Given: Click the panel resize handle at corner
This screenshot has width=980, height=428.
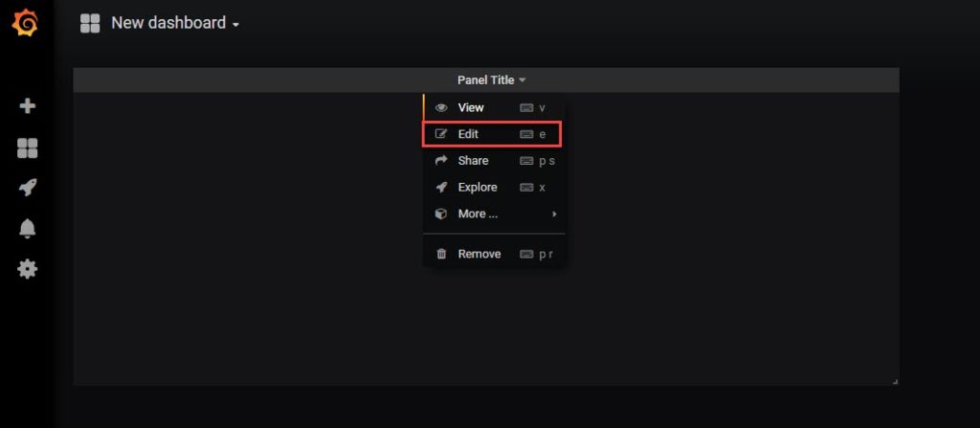Looking at the screenshot, I should pyautogui.click(x=895, y=381).
